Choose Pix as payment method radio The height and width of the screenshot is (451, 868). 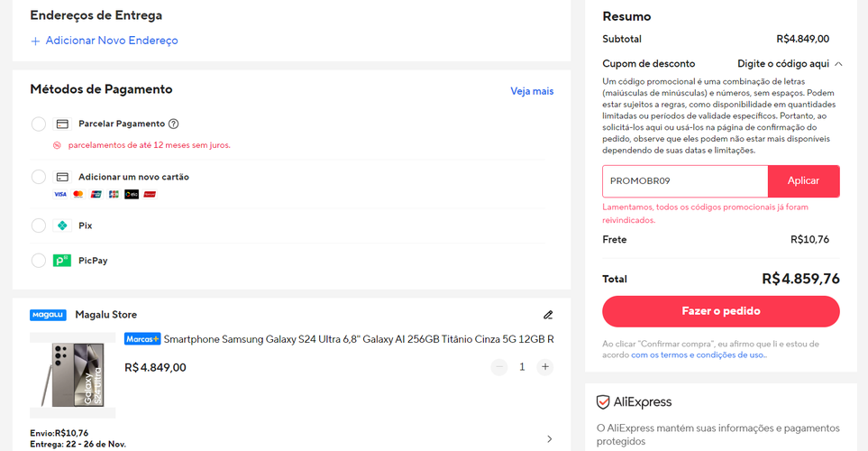coord(39,225)
